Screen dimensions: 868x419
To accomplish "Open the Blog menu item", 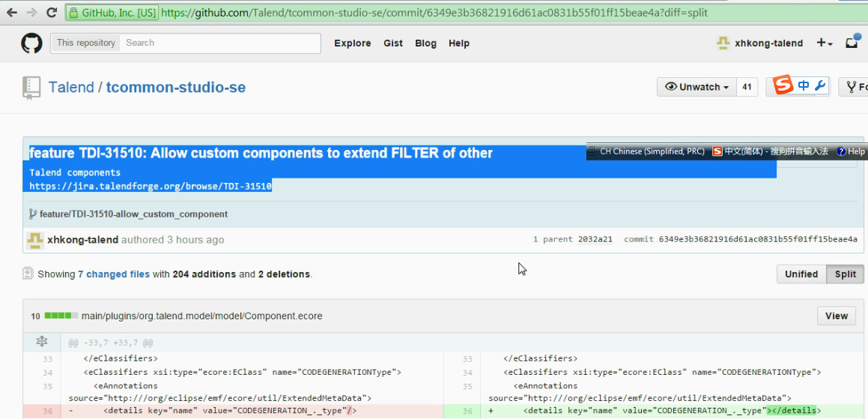I will [425, 43].
